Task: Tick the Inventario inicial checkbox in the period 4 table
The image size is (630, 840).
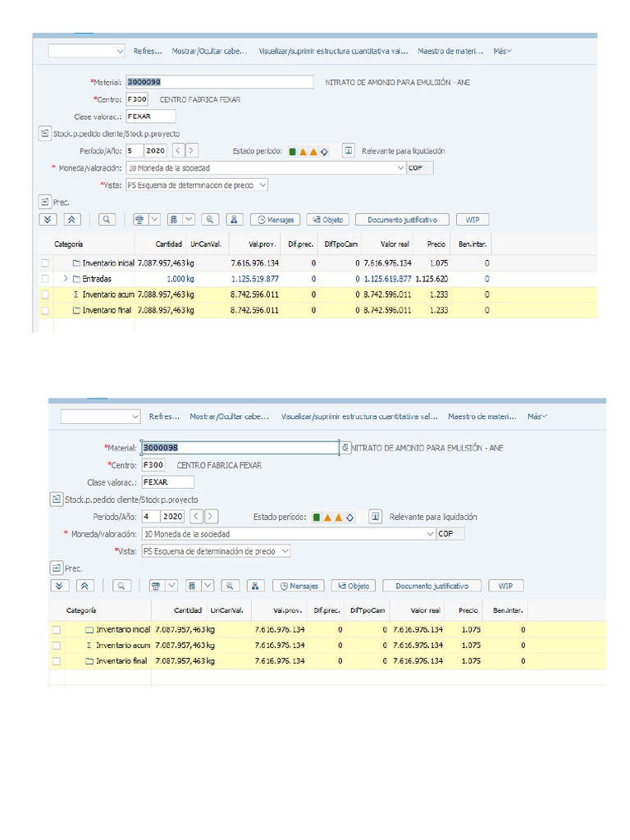Action: click(x=57, y=629)
